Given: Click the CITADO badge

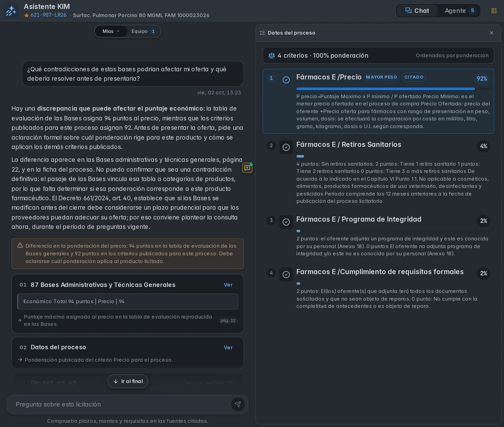Looking at the screenshot, I should coord(414,77).
